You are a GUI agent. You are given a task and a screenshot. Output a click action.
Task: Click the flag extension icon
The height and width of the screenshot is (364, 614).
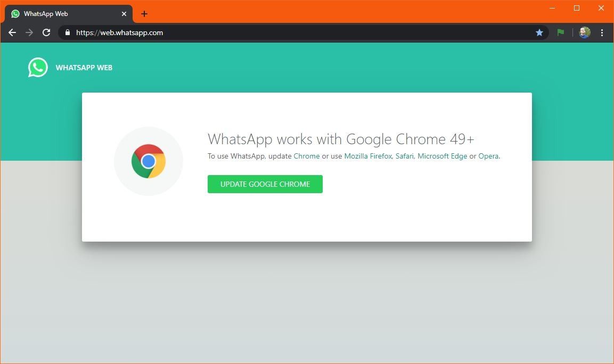[560, 32]
